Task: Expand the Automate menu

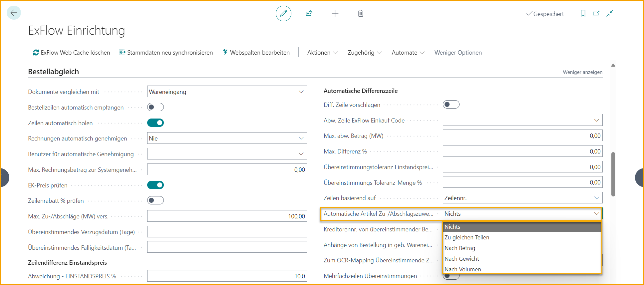Action: coord(408,53)
